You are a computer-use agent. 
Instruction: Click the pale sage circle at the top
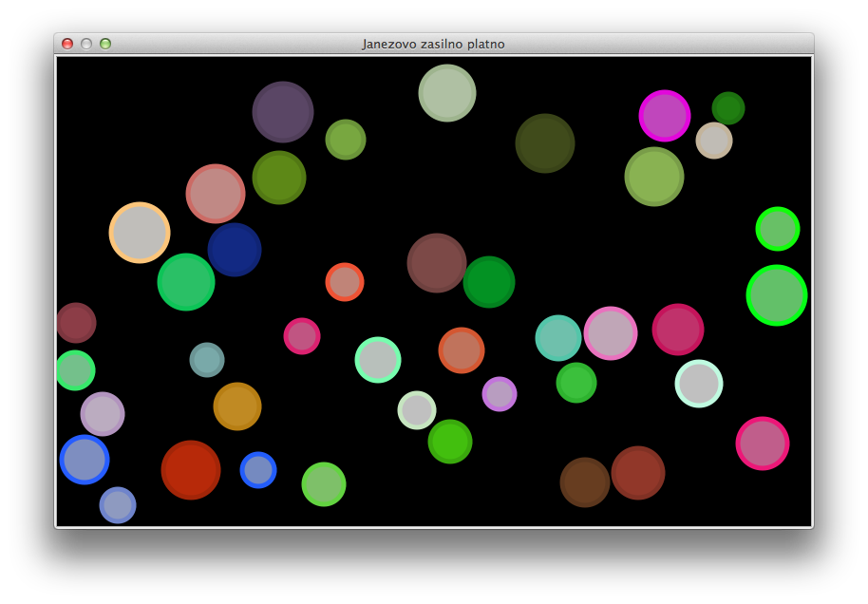(447, 93)
